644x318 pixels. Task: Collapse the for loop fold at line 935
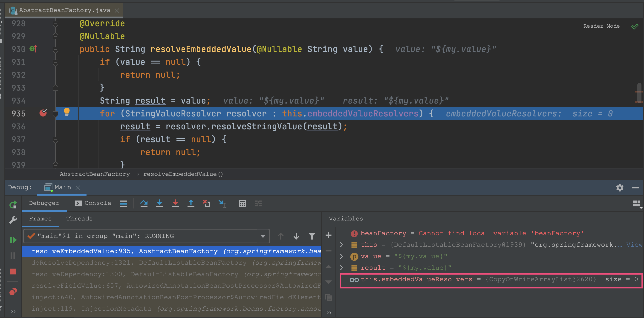click(55, 114)
